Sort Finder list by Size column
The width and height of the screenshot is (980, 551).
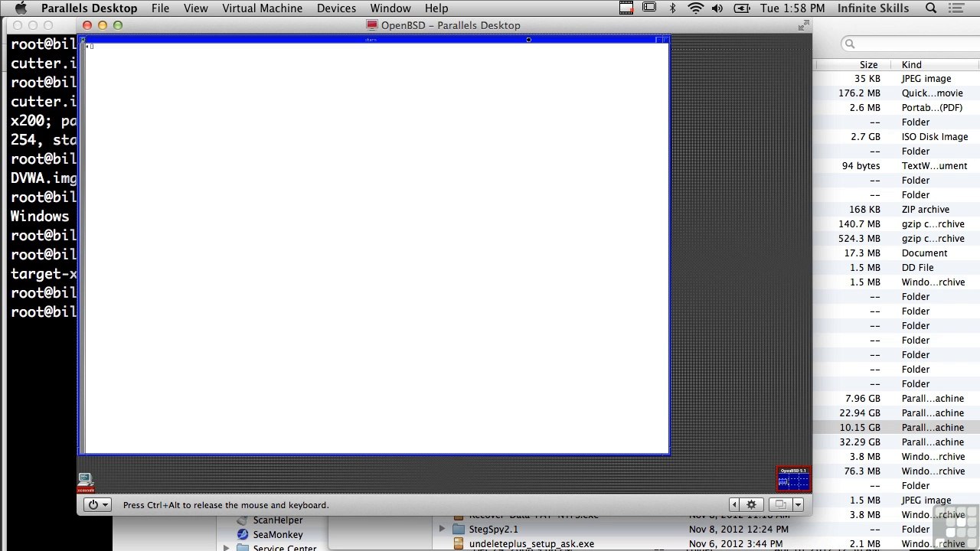(x=868, y=65)
